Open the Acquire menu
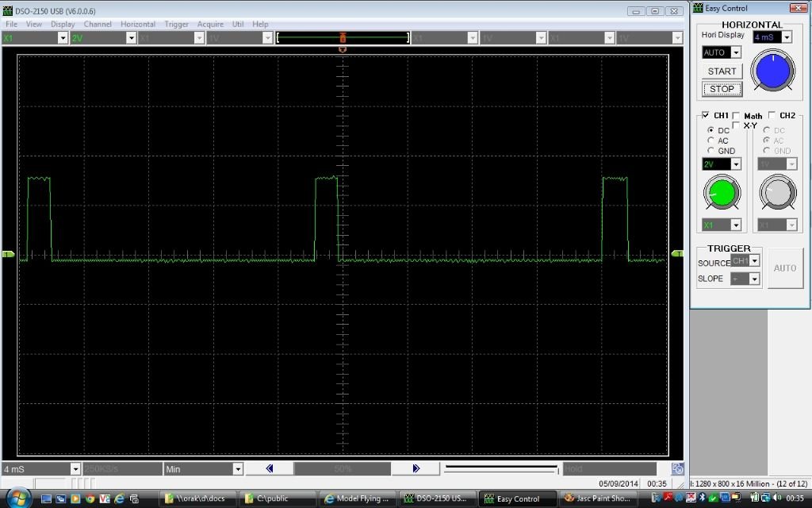The image size is (812, 508). (x=210, y=24)
